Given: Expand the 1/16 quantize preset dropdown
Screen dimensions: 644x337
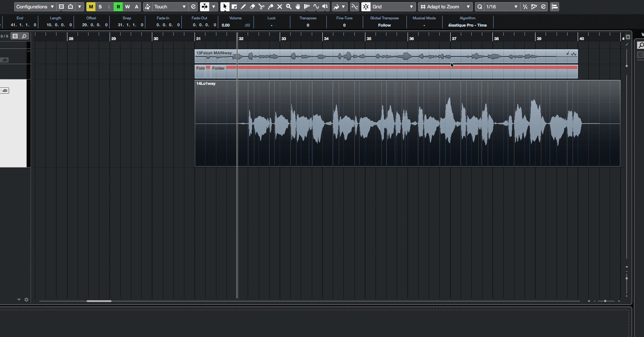Looking at the screenshot, I should (501, 7).
